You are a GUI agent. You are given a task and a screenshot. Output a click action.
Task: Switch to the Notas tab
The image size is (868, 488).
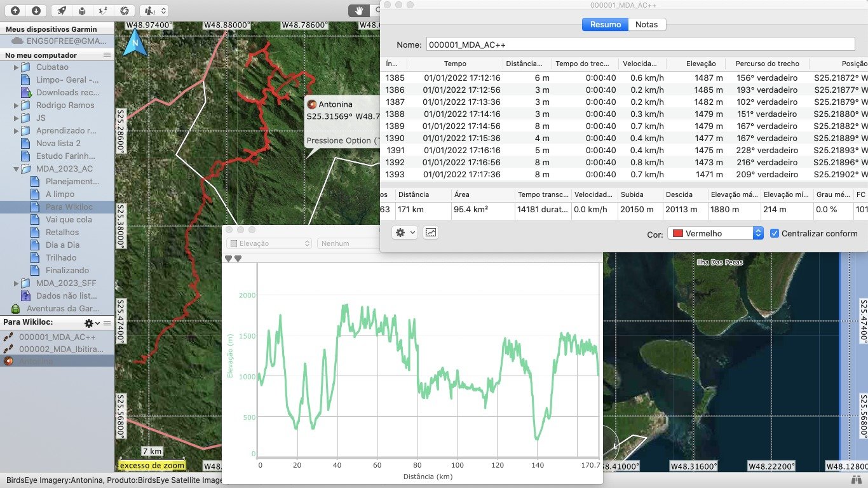646,24
